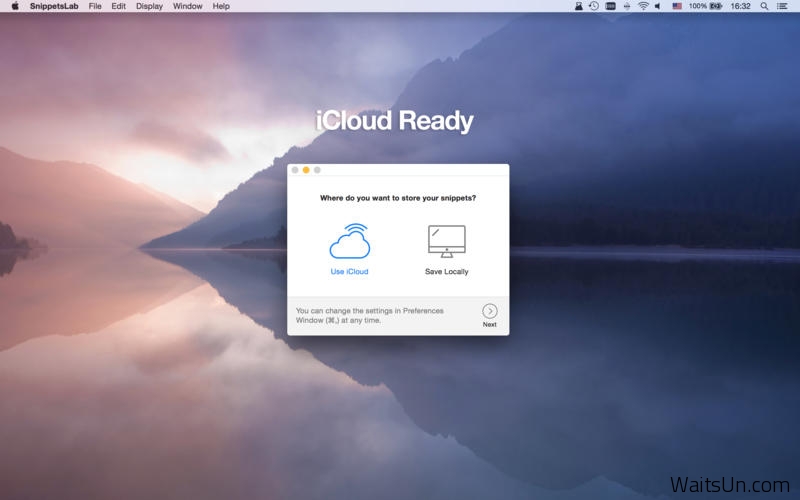Click the gray zoom button of dialog
This screenshot has height=500, width=800.
click(317, 170)
